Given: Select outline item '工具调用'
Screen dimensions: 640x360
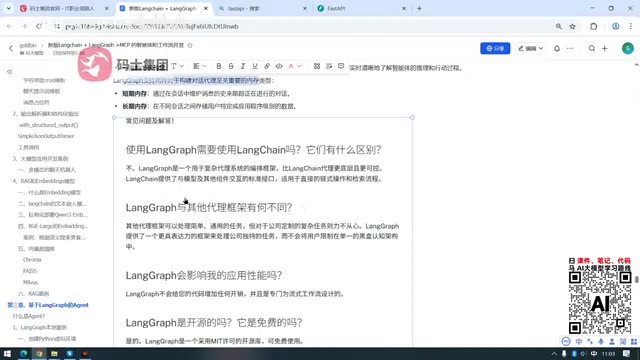Looking at the screenshot, I should coord(29,147).
